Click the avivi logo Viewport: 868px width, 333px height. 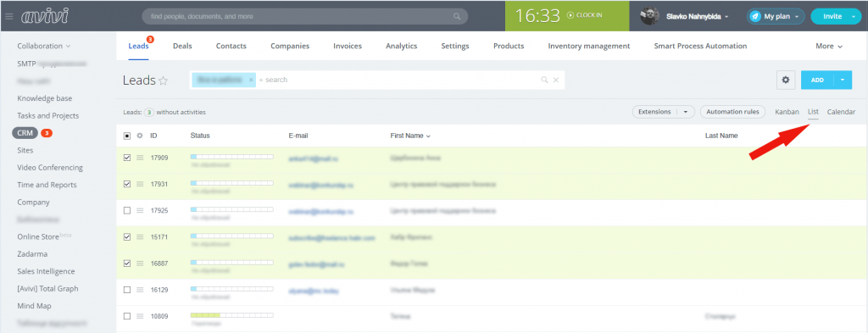point(44,16)
